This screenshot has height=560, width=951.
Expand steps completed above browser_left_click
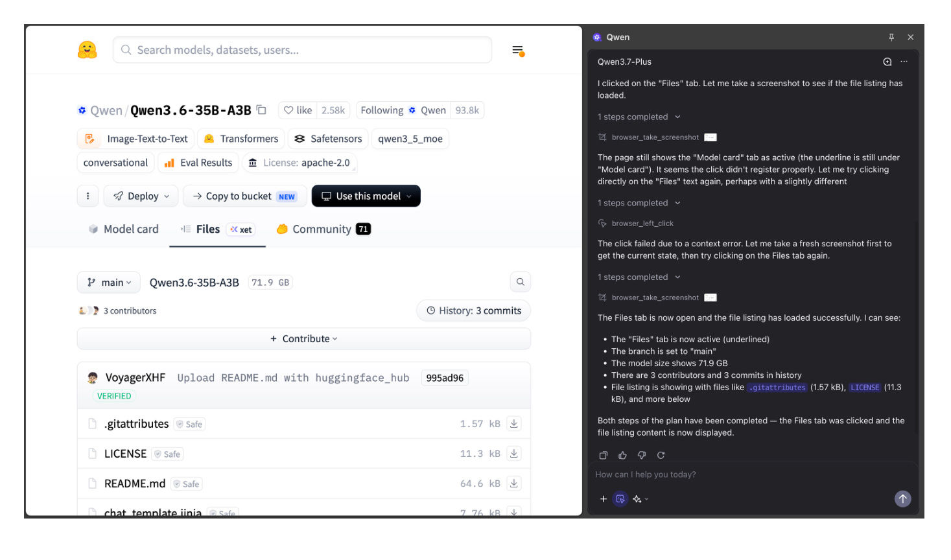[x=639, y=203]
